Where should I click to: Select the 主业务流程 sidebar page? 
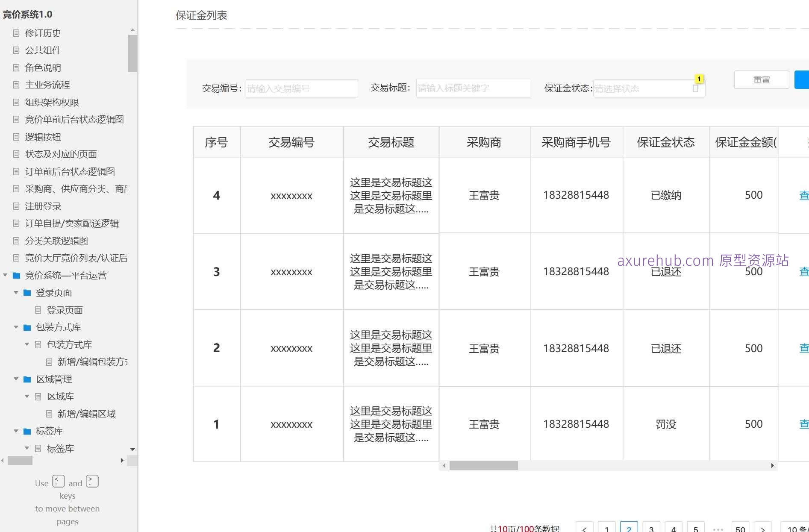click(x=48, y=85)
